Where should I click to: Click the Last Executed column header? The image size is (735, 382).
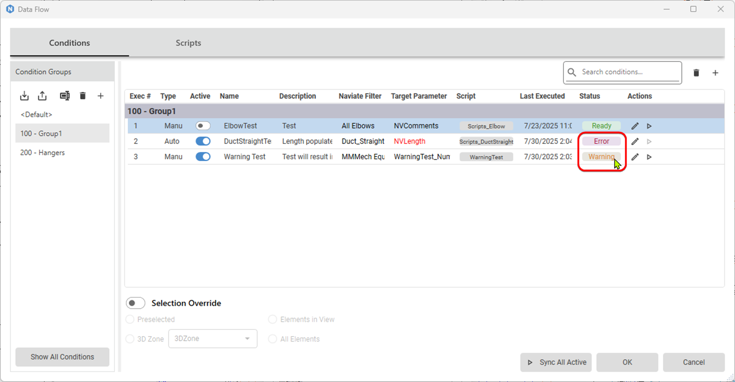pos(542,96)
